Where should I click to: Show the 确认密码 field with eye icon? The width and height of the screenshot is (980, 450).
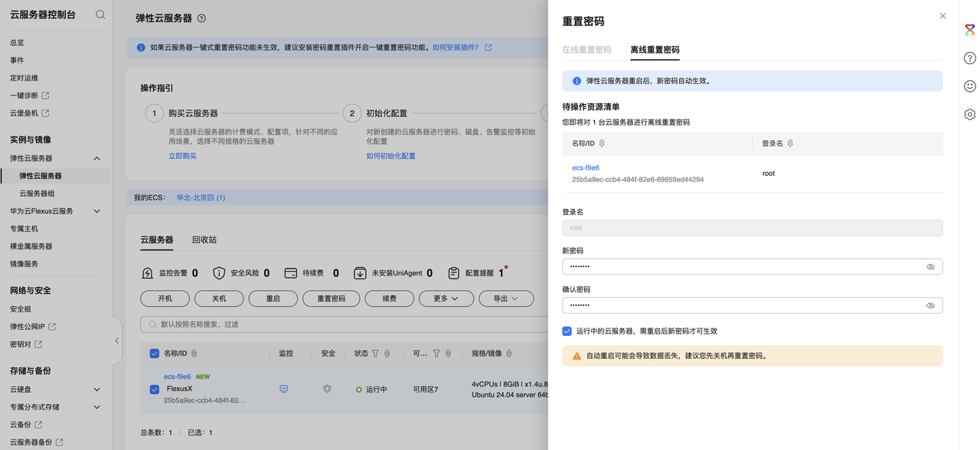[930, 305]
